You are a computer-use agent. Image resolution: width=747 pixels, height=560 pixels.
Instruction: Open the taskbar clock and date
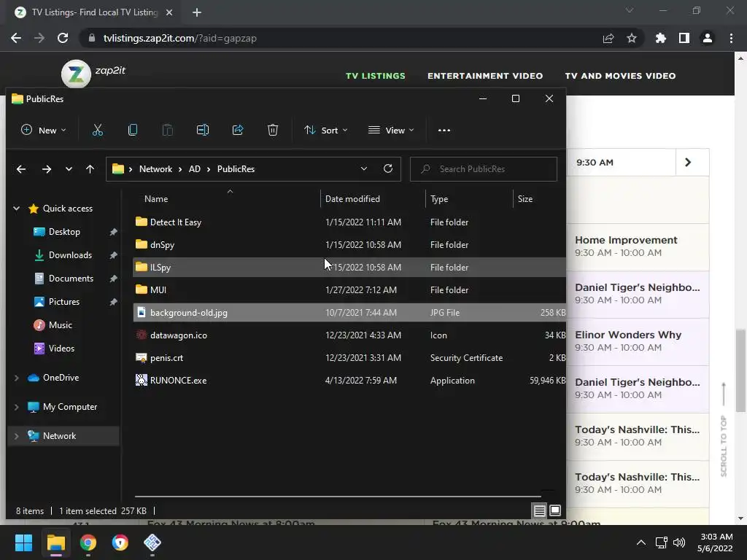715,542
